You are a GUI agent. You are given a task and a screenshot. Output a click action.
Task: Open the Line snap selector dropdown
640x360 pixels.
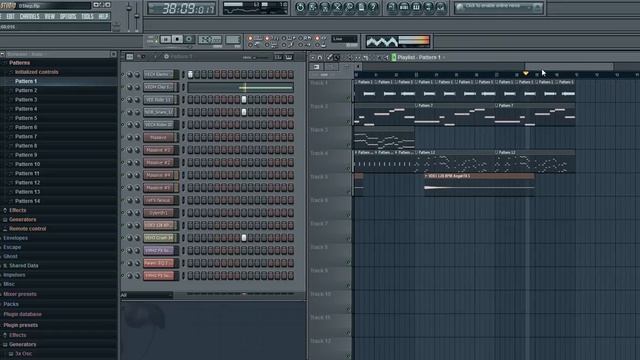pyautogui.click(x=344, y=39)
